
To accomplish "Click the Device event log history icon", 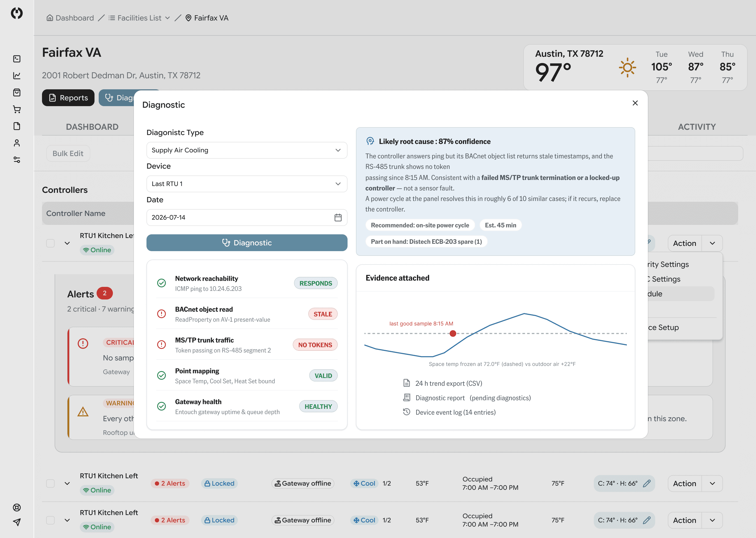I will (x=406, y=412).
